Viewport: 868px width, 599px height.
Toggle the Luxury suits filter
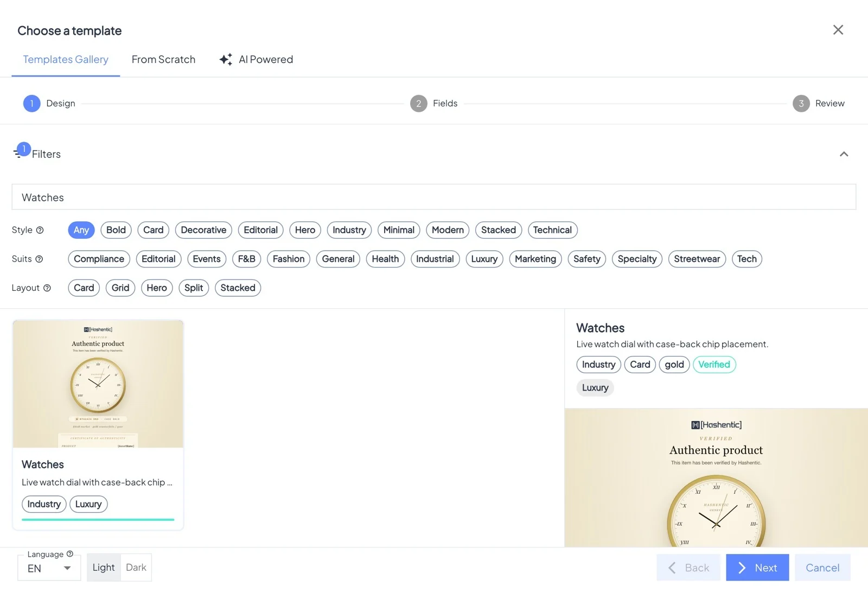[484, 259]
